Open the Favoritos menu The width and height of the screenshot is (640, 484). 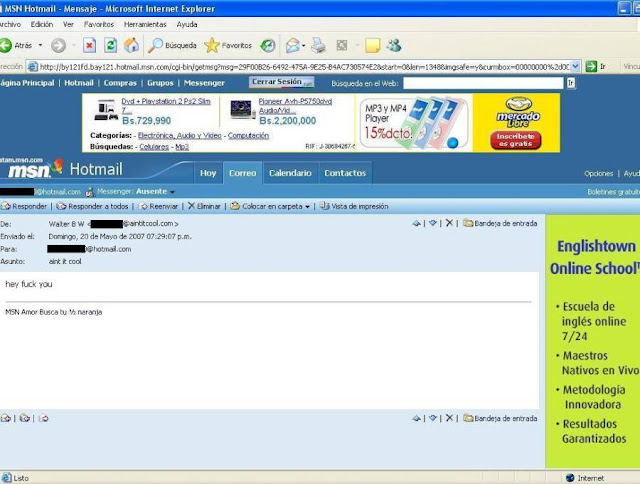99,24
